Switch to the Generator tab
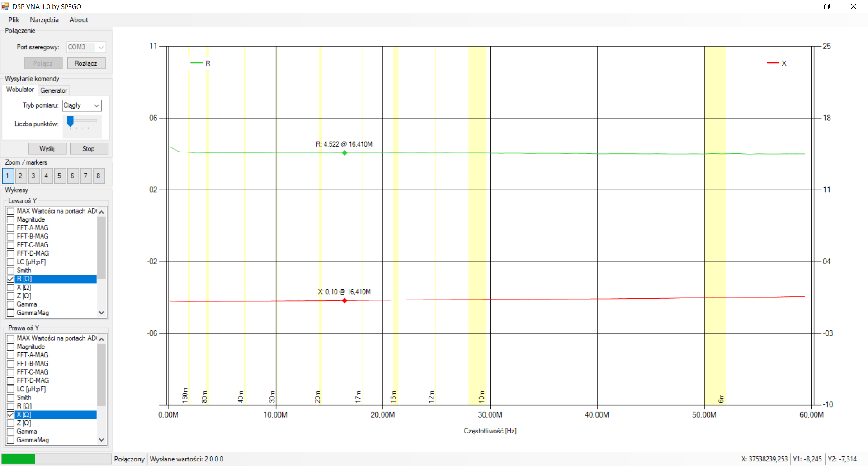This screenshot has height=466, width=868. click(54, 90)
